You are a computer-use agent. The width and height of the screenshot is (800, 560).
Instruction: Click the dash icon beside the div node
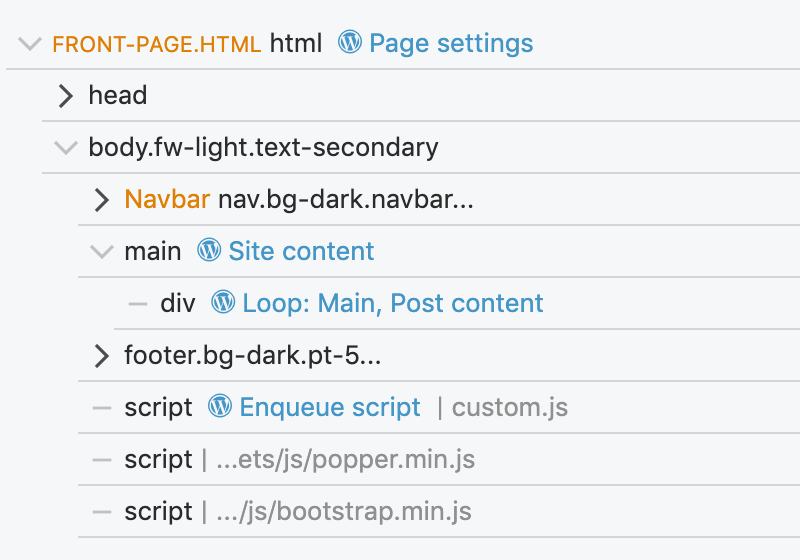click(x=138, y=304)
